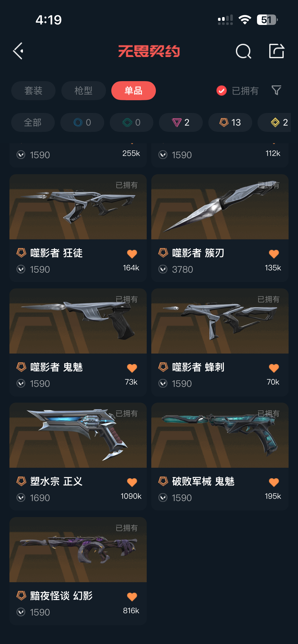Screen dimensions: 298x644
Task: Toggle heart on 塑水宗 正义
Action: (132, 482)
